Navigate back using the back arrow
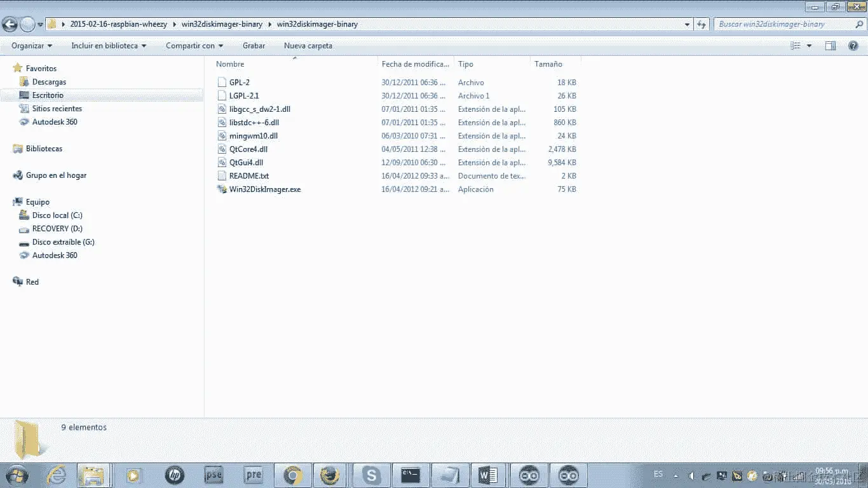868x488 pixels. (10, 24)
